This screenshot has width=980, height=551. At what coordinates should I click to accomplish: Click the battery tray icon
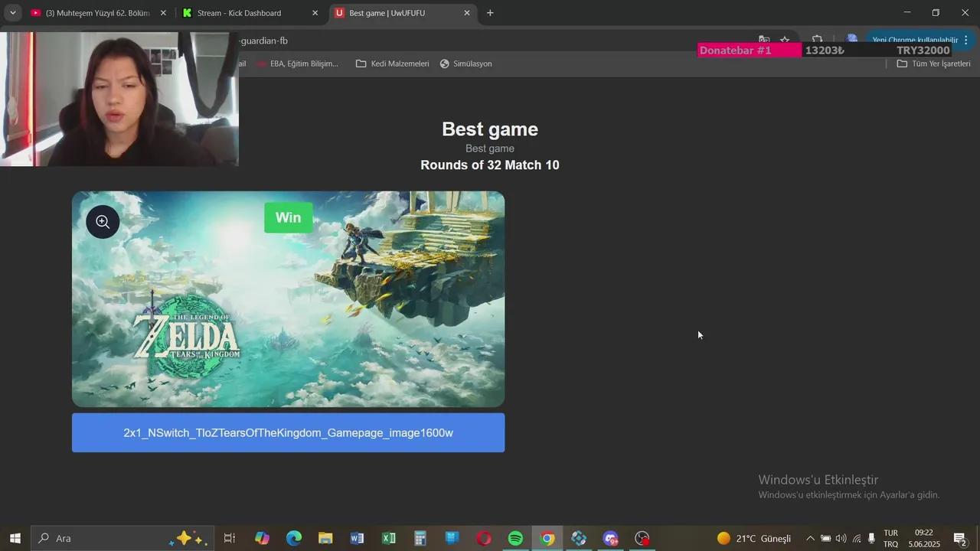coord(825,539)
